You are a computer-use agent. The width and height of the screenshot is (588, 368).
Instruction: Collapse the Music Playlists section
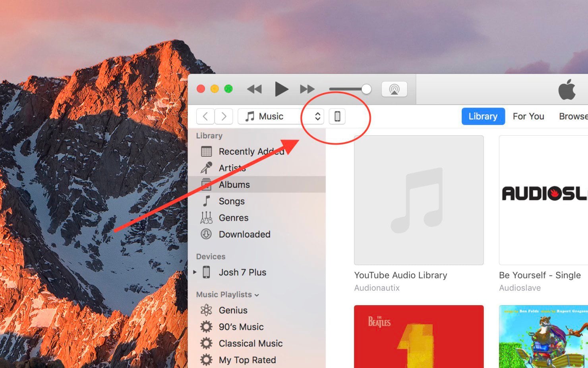(x=256, y=295)
